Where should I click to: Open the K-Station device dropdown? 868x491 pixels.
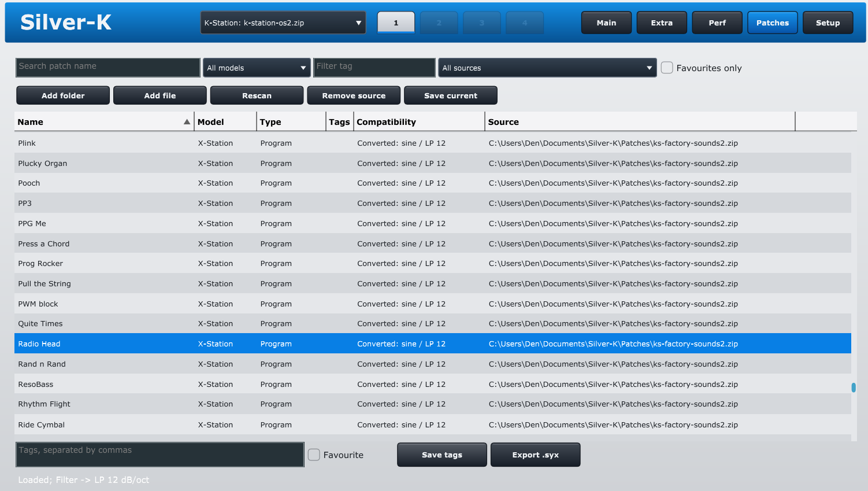tap(283, 23)
